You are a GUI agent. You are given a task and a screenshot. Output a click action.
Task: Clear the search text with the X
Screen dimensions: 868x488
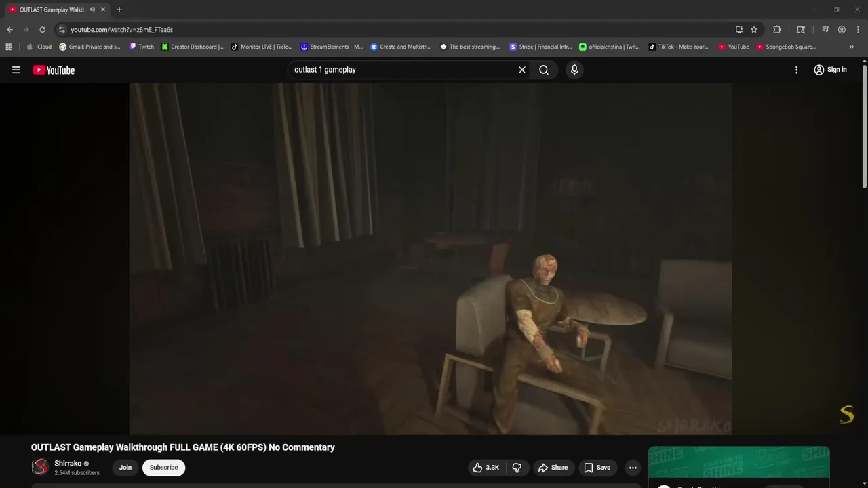pyautogui.click(x=522, y=70)
